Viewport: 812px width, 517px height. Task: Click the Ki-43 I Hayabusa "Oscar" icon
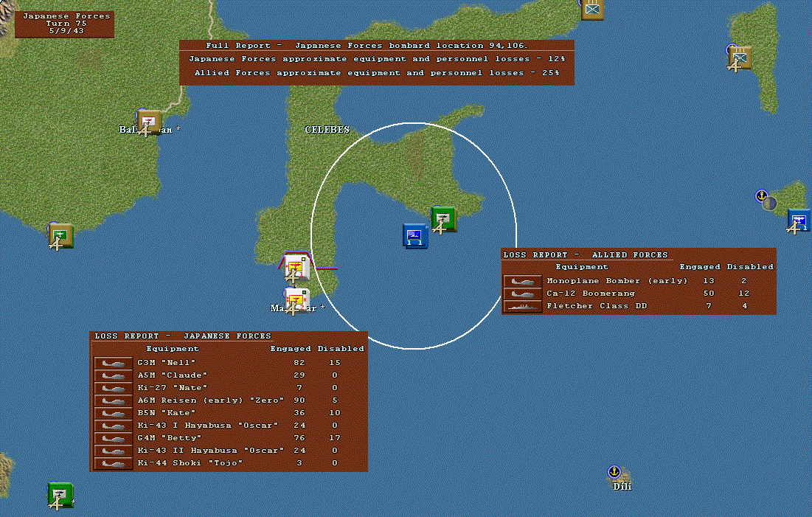pyautogui.click(x=114, y=426)
